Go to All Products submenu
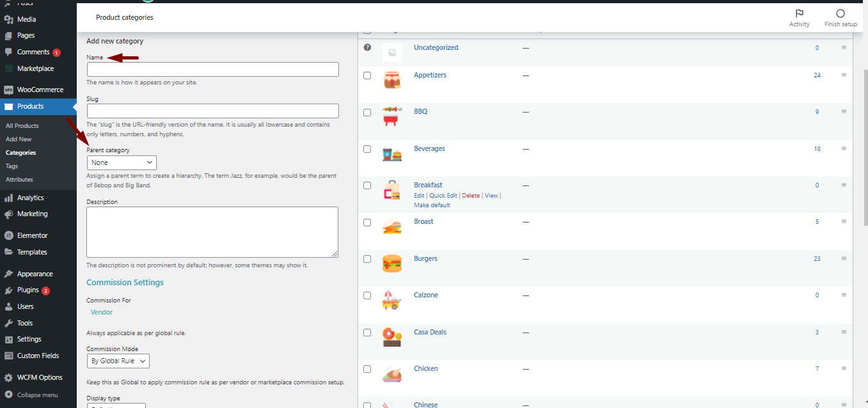The width and height of the screenshot is (868, 408). 22,126
